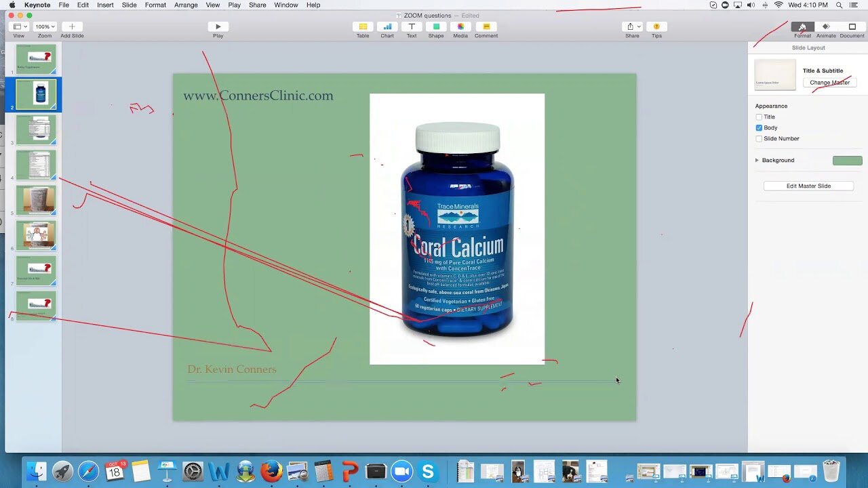Image resolution: width=868 pixels, height=488 pixels.
Task: Open the 100% Zoom level dropdown
Action: [x=45, y=26]
